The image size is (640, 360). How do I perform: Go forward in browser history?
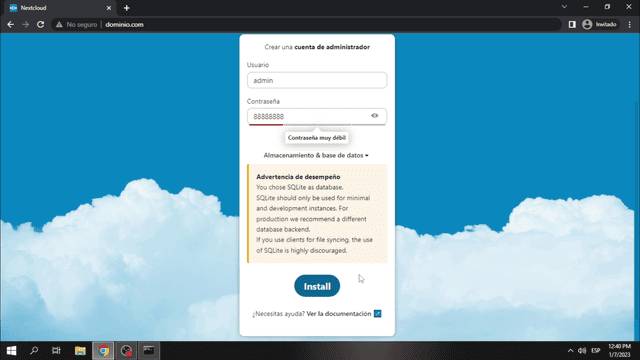(25, 24)
